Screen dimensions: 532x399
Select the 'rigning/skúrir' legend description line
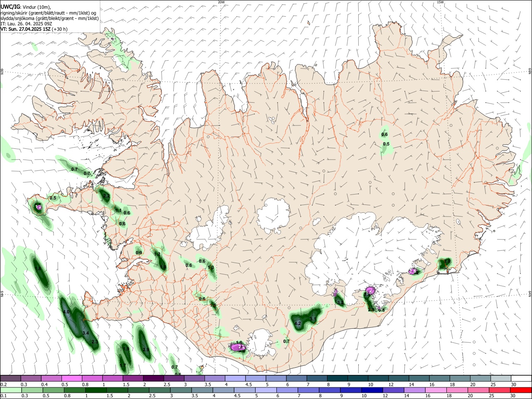point(48,13)
